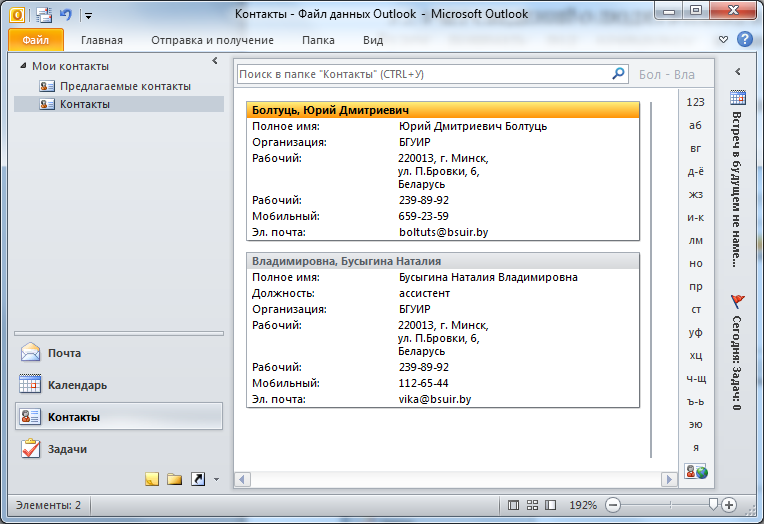This screenshot has width=764, height=524.
Task: Open the Configure buttons dropdown arrow
Action: [216, 480]
